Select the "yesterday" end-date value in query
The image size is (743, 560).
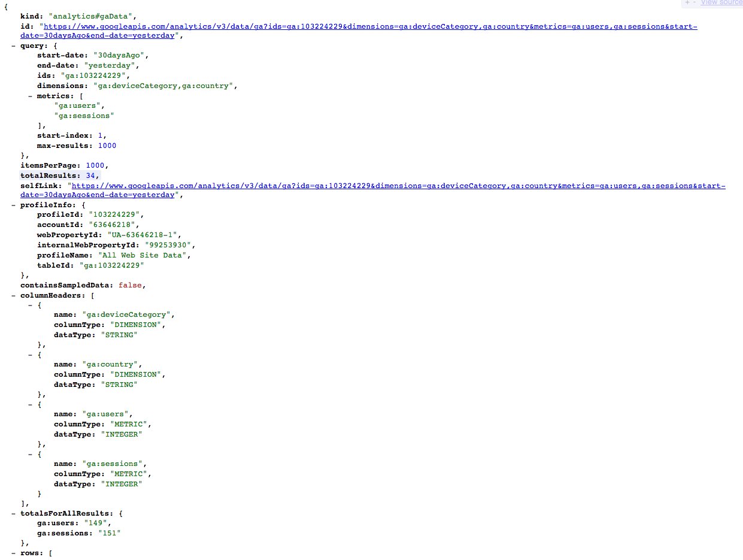[x=111, y=66]
